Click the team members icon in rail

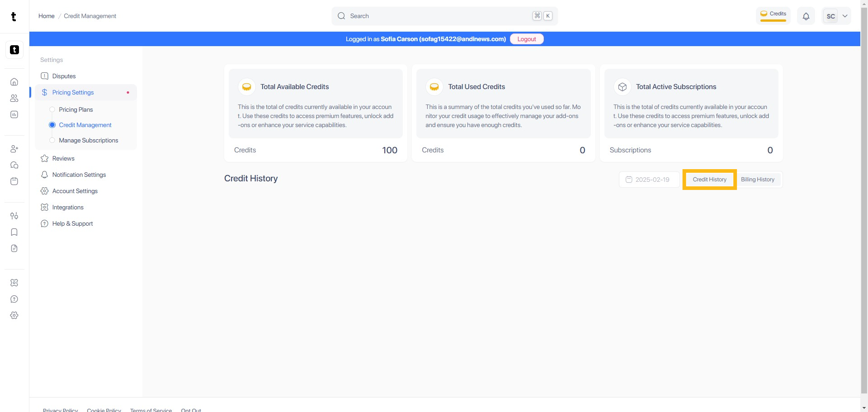14,98
